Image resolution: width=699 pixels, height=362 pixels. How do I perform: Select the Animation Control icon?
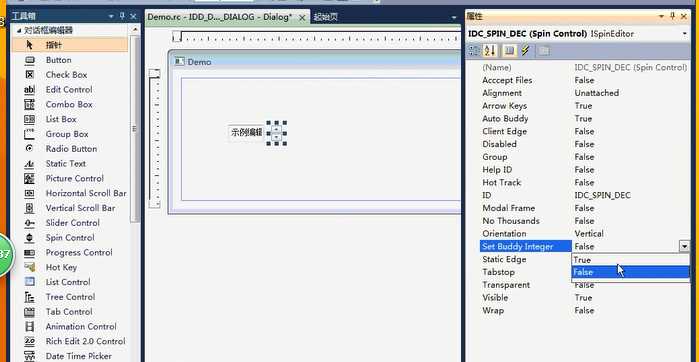(x=29, y=326)
